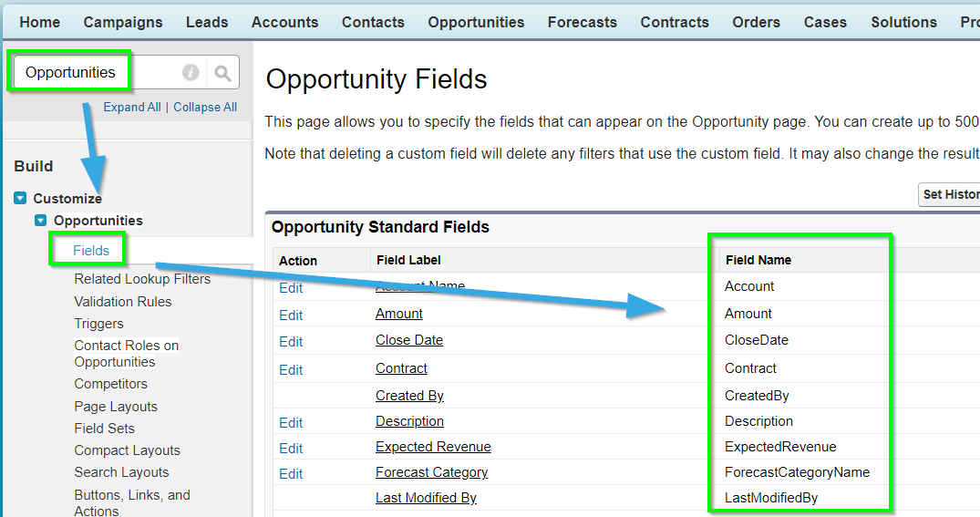The height and width of the screenshot is (517, 980).
Task: Click the Set History Tracking button
Action: point(949,194)
